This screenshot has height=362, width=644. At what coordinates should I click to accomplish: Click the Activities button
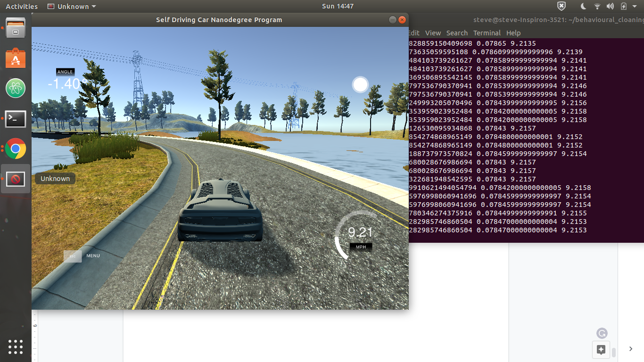(21, 7)
